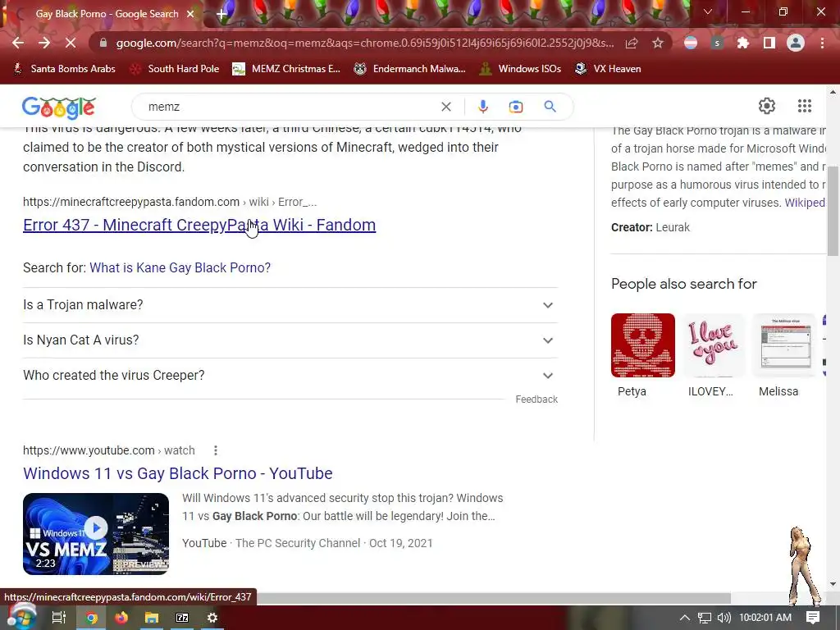Launch Firefox from the taskbar
Screen dimensions: 840x630
(121, 618)
